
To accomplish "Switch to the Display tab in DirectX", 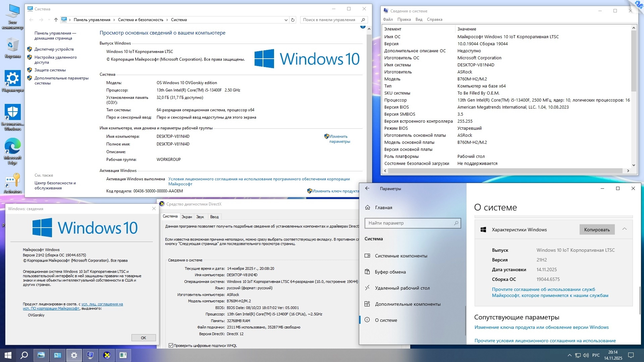I will (x=186, y=217).
